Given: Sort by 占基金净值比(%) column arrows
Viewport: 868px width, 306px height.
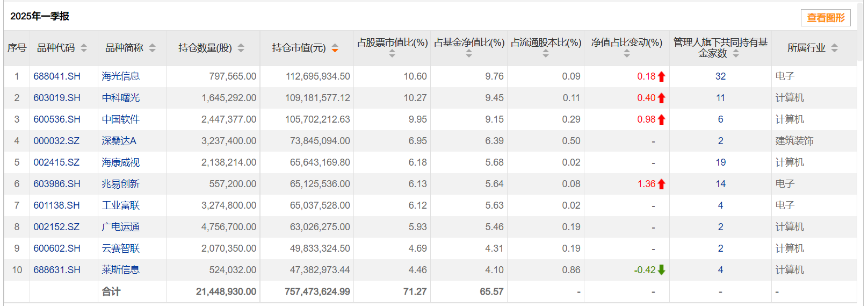Looking at the screenshot, I should point(469,54).
